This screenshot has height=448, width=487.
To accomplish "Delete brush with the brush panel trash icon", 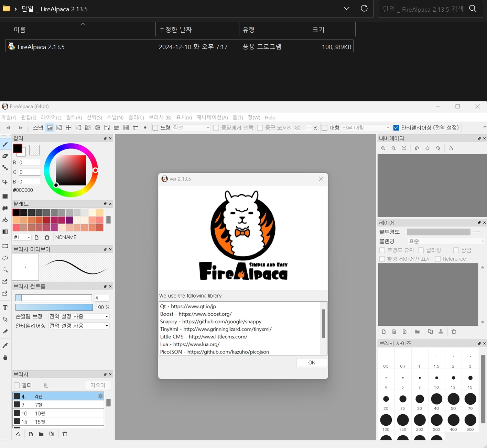I will 65,434.
